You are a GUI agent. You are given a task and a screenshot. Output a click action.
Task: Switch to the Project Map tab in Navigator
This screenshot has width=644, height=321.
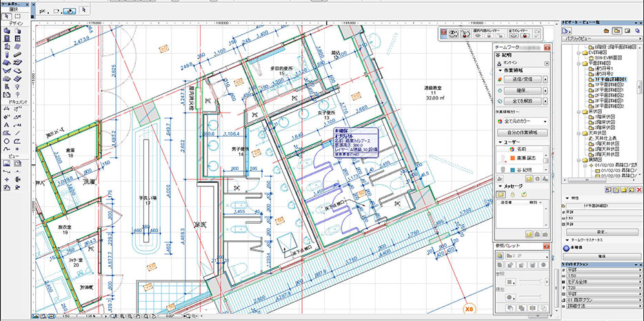pos(606,31)
